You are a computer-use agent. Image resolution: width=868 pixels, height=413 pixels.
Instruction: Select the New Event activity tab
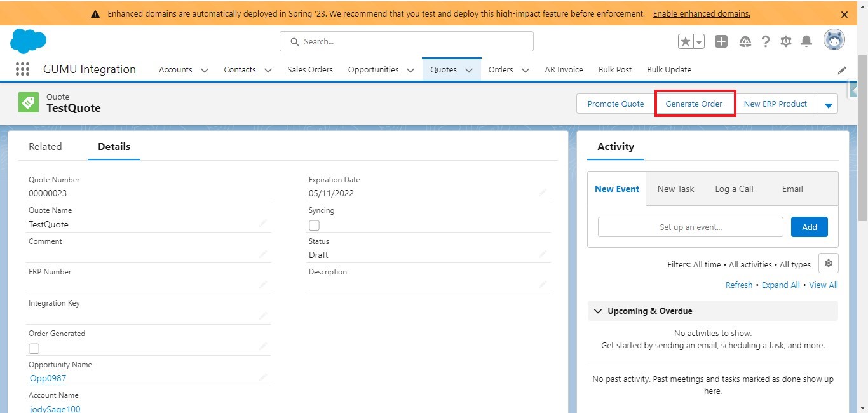click(617, 189)
